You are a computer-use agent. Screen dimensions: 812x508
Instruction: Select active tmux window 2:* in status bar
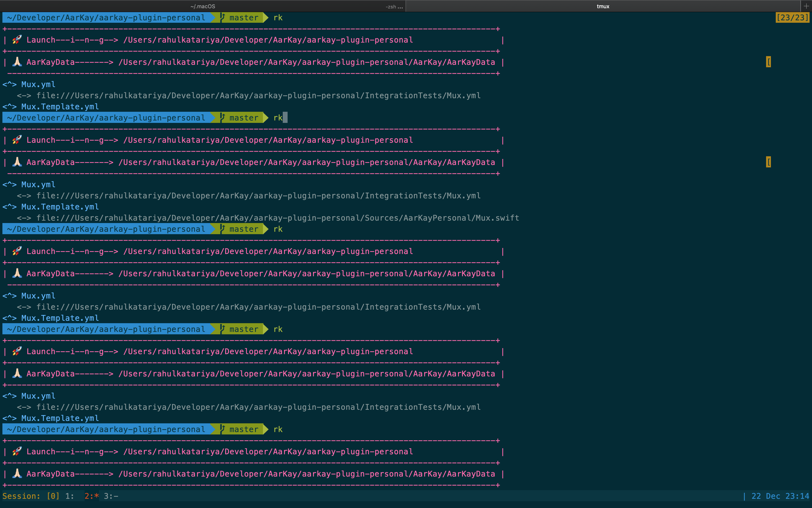tap(92, 496)
